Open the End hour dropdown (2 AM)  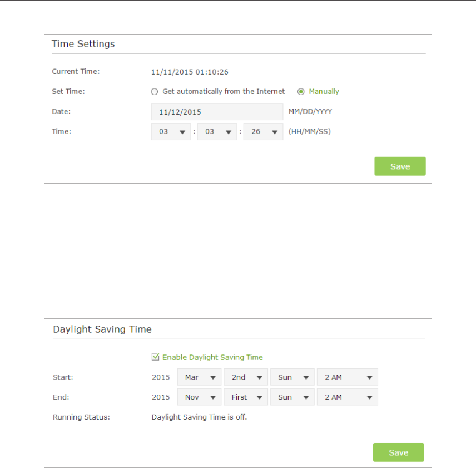coord(347,397)
